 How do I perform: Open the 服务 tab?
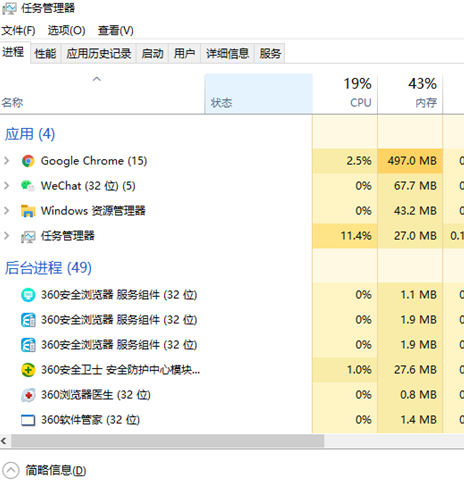[270, 53]
